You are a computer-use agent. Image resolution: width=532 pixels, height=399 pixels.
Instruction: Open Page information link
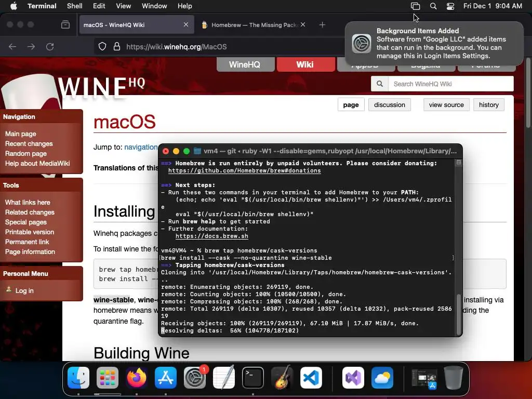[30, 251]
